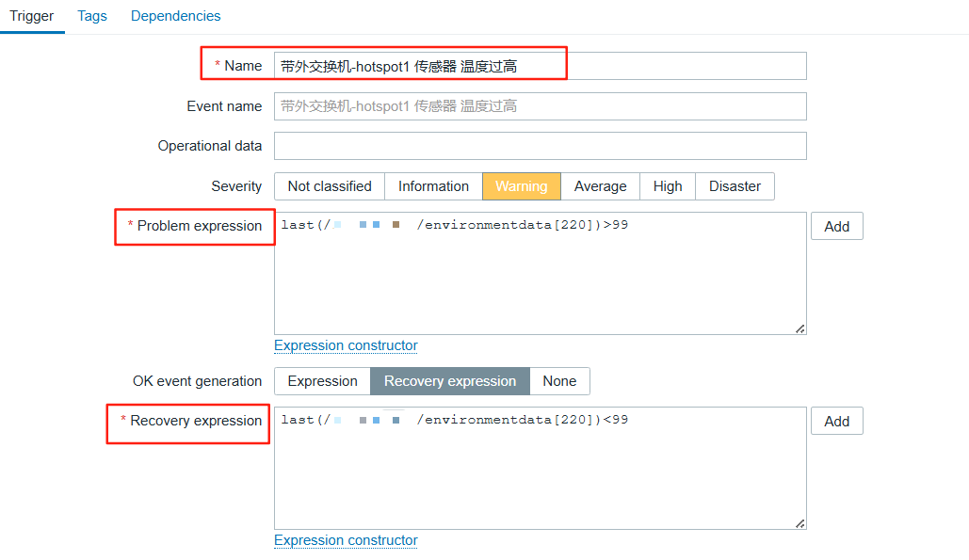Choose Information severity level
969x560 pixels.
[x=433, y=186]
